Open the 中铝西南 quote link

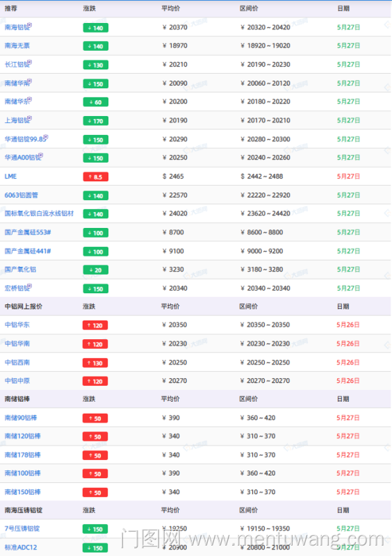[x=17, y=362]
